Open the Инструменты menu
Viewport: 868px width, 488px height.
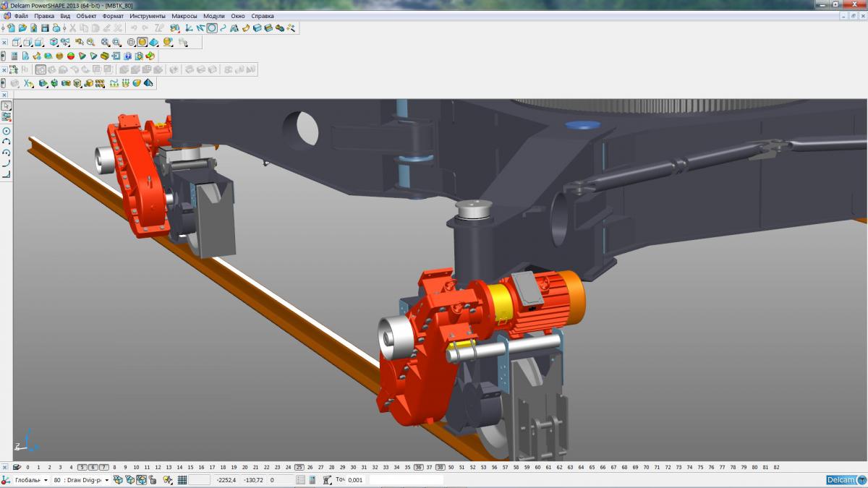coord(148,16)
